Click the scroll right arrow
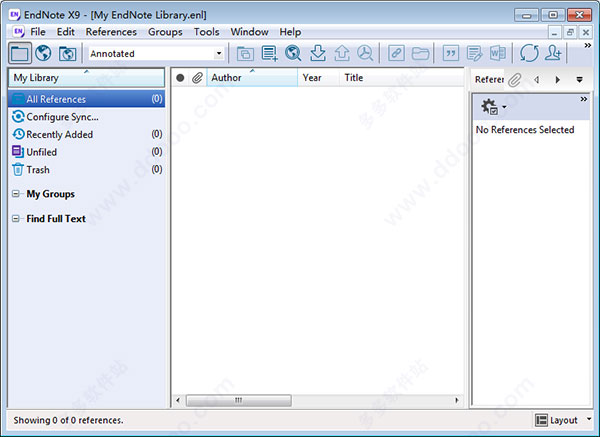The width and height of the screenshot is (600, 437). 457,400
